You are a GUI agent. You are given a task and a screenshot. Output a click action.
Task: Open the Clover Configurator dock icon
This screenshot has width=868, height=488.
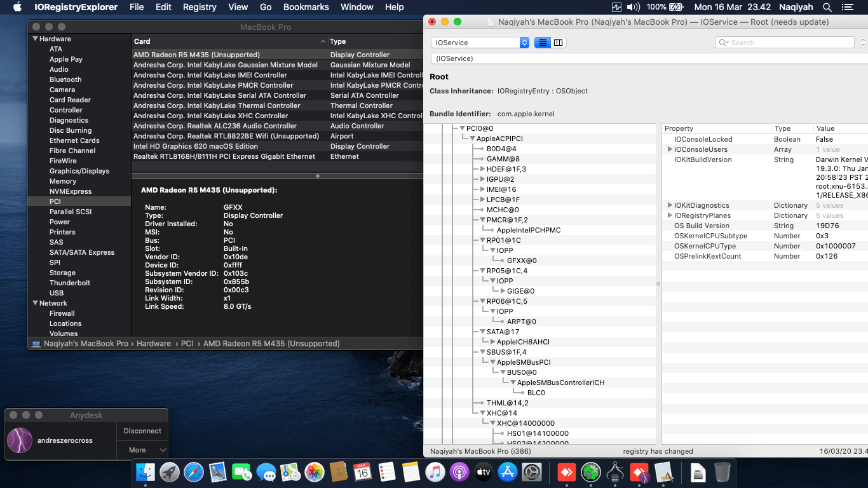591,472
